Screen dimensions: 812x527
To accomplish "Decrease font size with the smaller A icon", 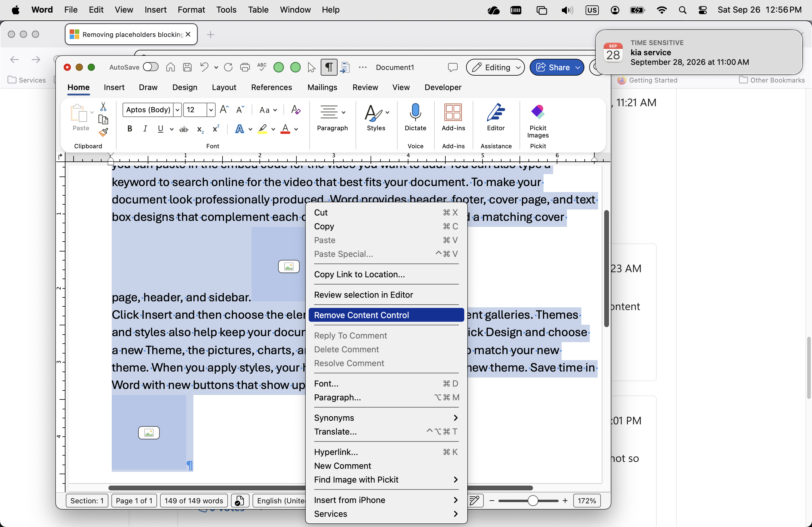I will click(x=240, y=110).
